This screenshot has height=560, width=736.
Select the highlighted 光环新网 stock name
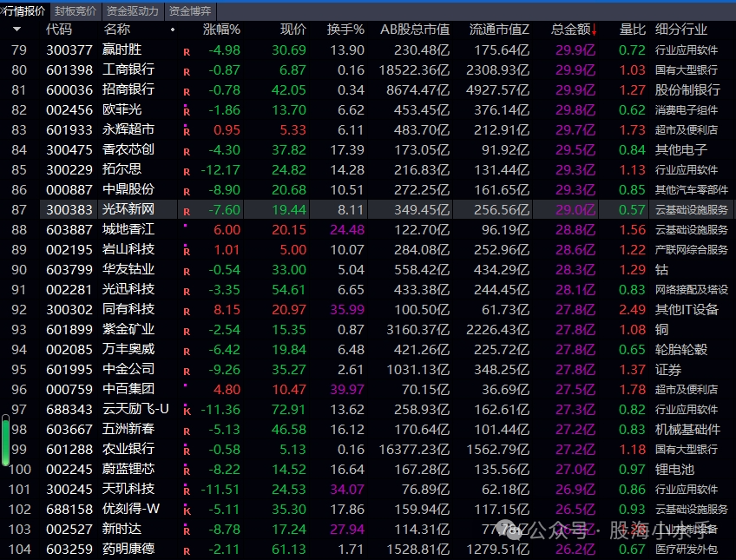point(128,209)
